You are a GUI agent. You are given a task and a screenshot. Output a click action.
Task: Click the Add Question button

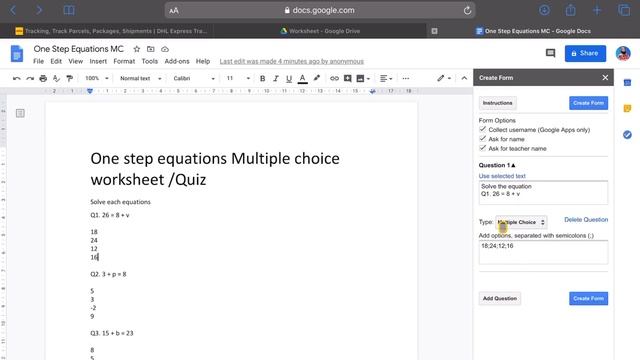(x=500, y=298)
